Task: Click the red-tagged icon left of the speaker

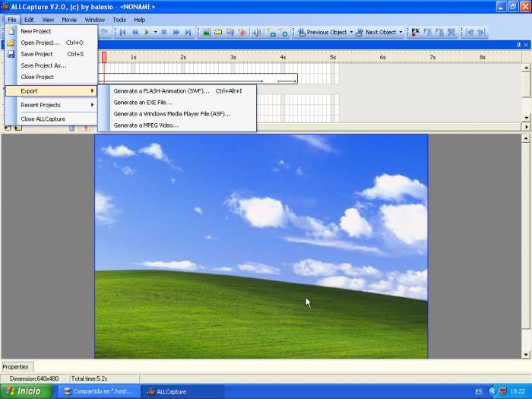Action: pos(242,32)
